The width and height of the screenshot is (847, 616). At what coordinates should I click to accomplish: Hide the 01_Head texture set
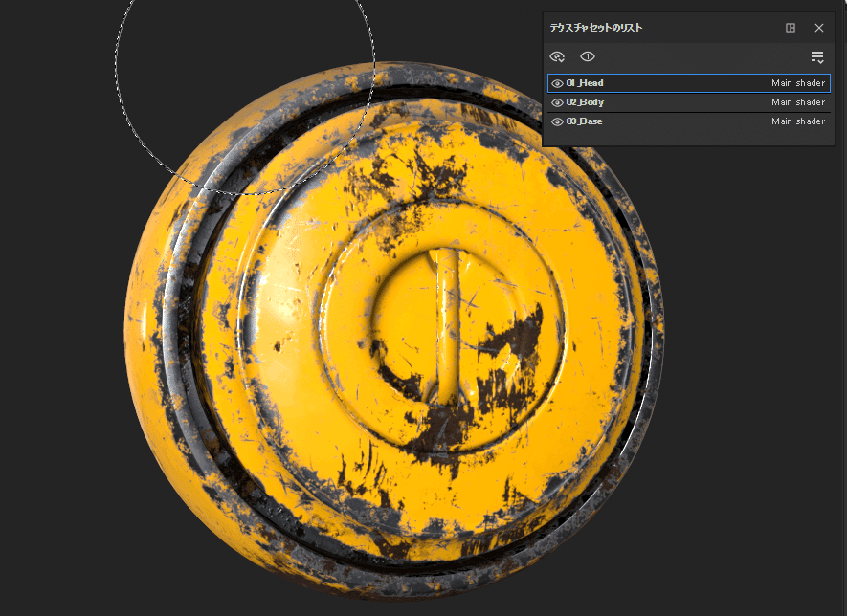point(557,83)
